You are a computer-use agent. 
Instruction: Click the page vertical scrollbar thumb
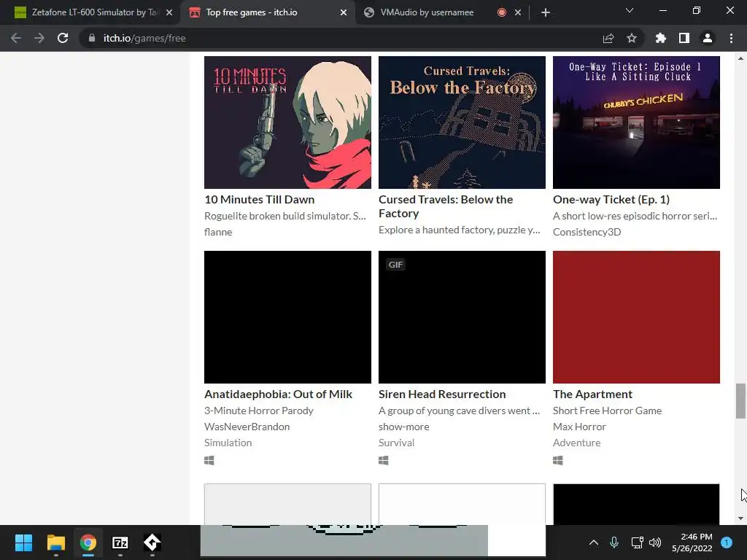pyautogui.click(x=740, y=401)
